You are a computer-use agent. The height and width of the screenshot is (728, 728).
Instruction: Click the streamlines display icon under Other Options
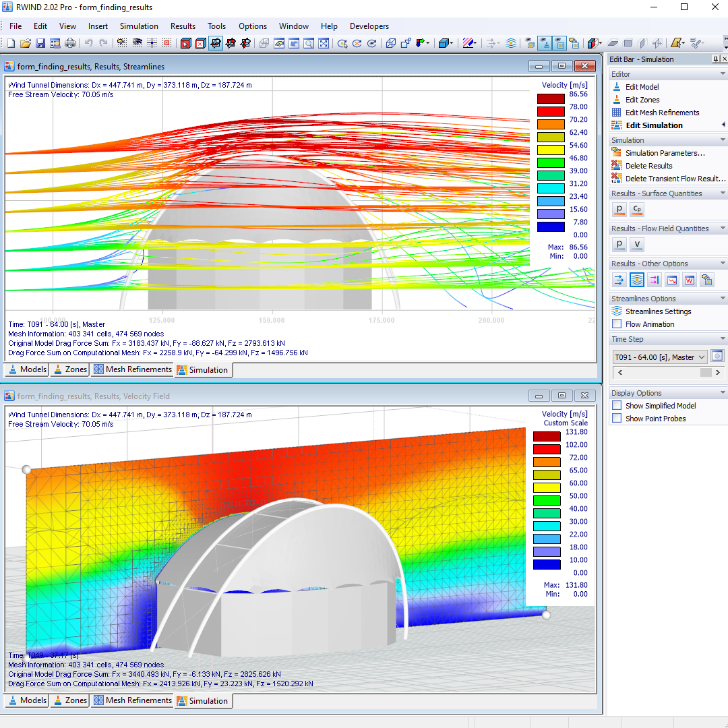pos(636,279)
